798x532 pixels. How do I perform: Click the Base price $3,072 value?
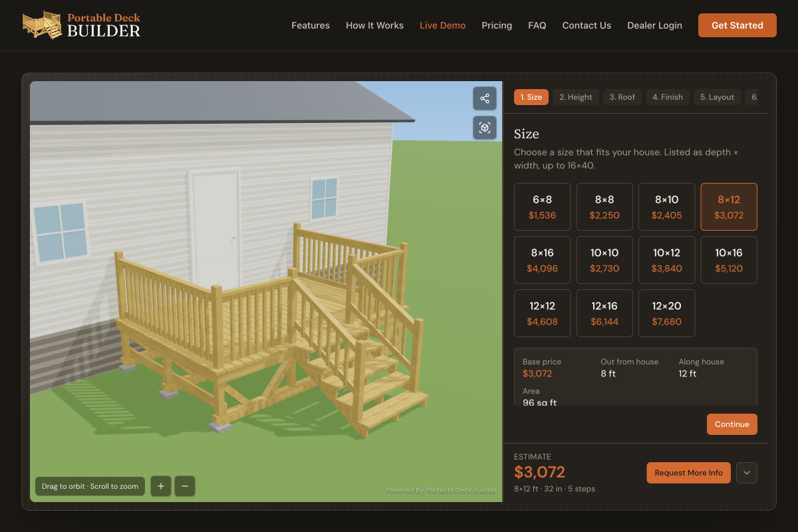point(537,374)
